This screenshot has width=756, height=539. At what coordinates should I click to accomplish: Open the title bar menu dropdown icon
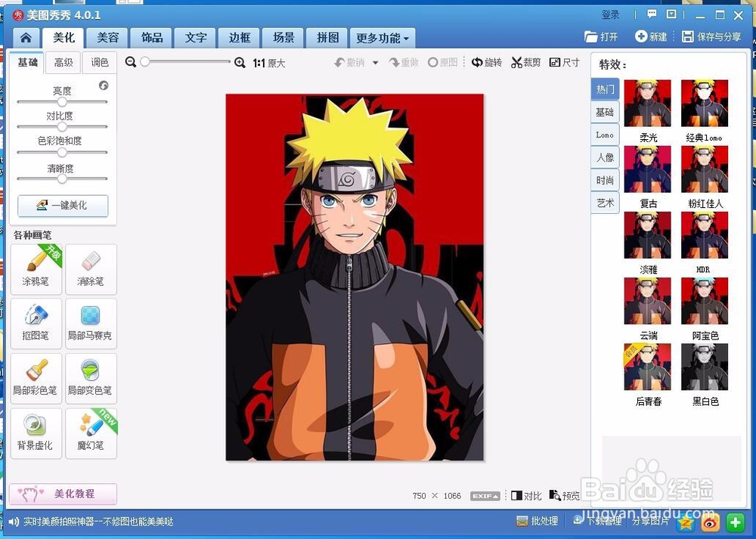(x=671, y=14)
